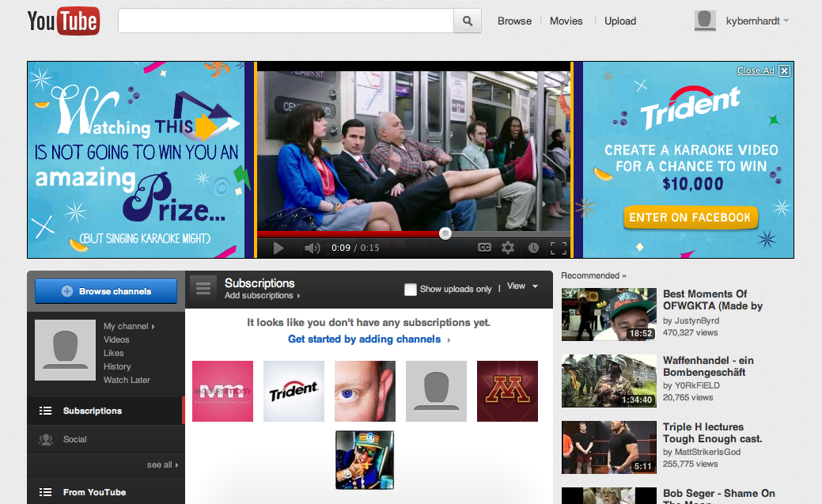Click the guide list icon beside Subscriptions header

click(x=203, y=288)
